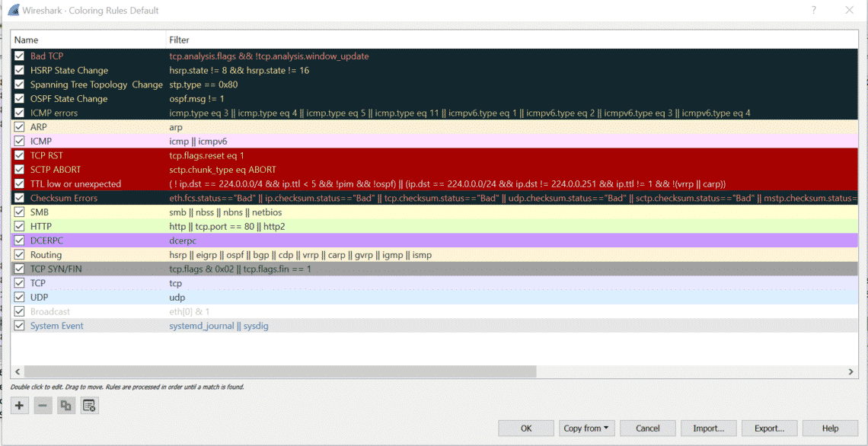
Task: Click the scrollbar right arrow
Action: point(851,371)
